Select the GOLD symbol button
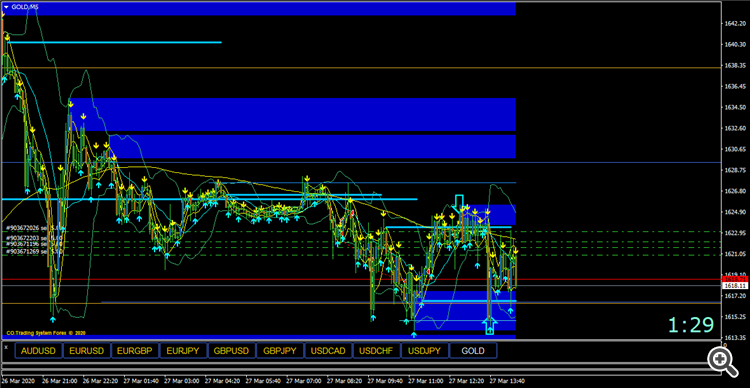 point(473,351)
